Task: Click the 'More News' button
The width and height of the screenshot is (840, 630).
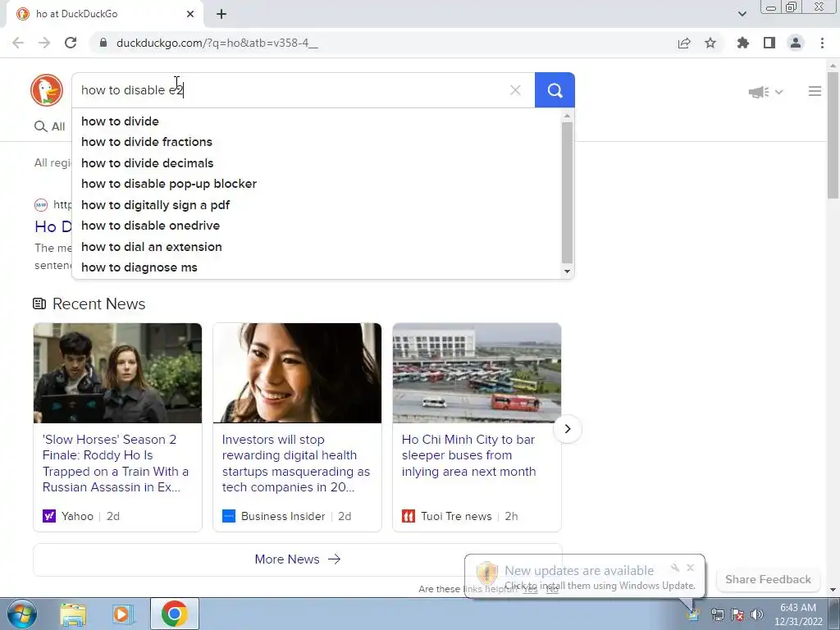Action: click(x=297, y=559)
